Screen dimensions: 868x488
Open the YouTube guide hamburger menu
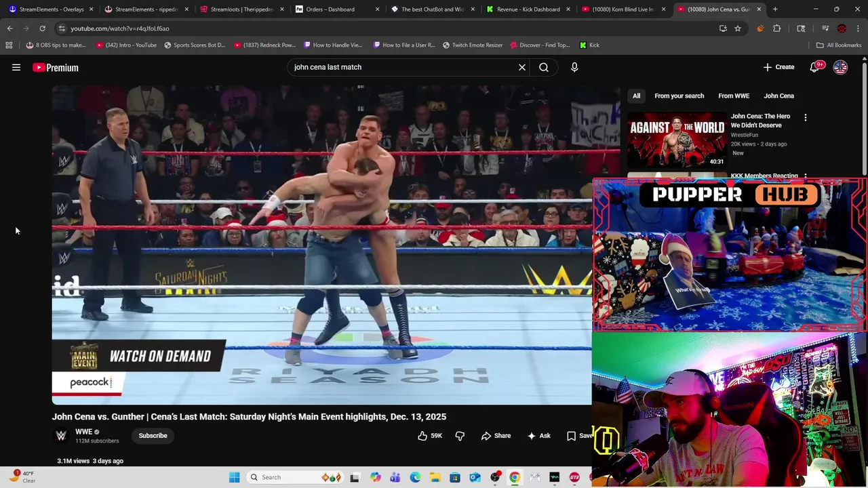[x=16, y=67]
